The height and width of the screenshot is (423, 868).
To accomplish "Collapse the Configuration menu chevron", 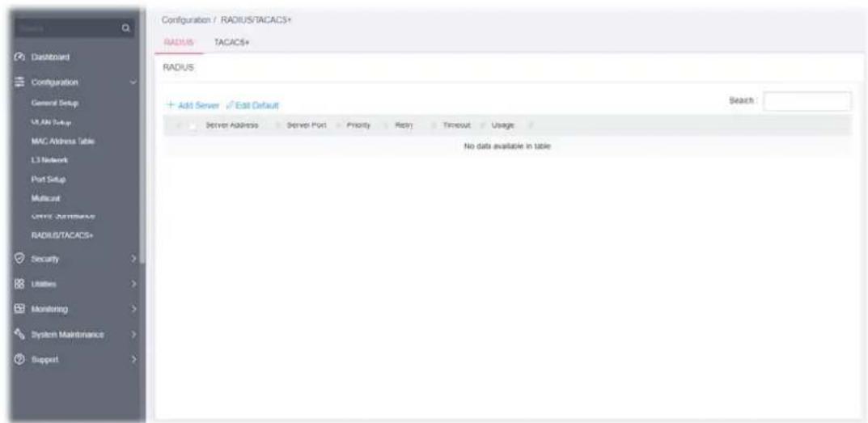I will point(133,82).
